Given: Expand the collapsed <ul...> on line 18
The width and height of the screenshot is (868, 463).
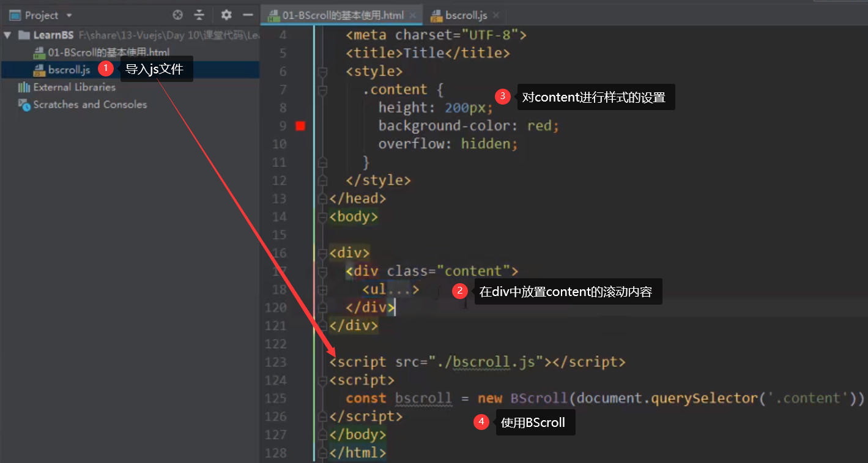Looking at the screenshot, I should coord(323,289).
